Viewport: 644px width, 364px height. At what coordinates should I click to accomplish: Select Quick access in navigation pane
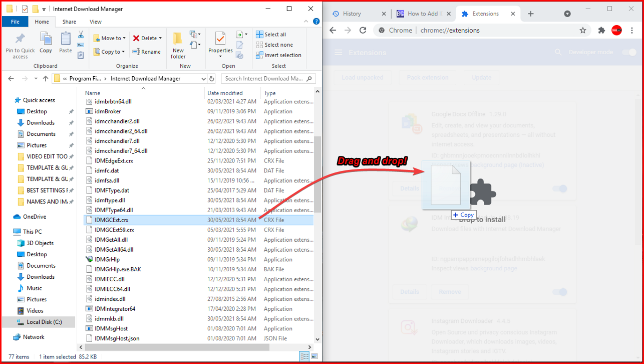click(x=39, y=100)
